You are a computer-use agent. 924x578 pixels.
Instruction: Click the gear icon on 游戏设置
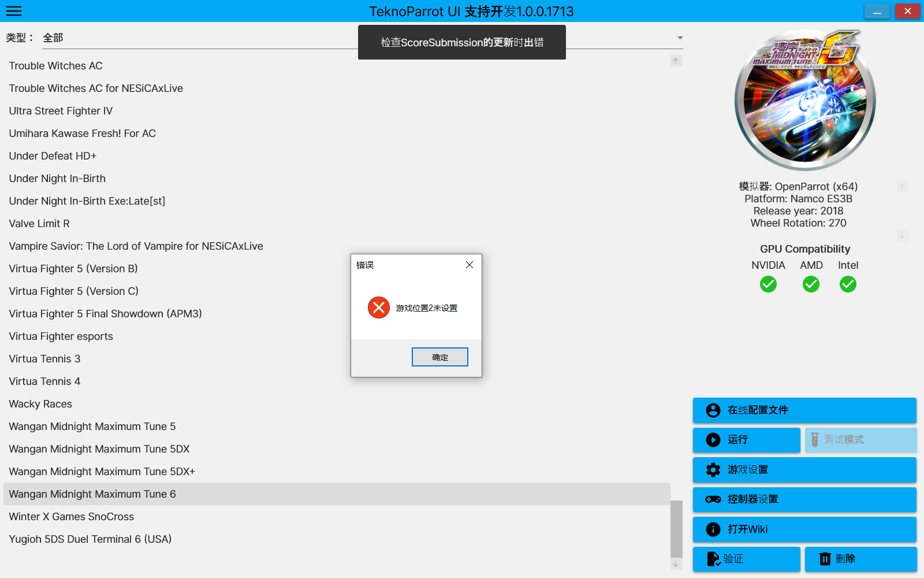[713, 470]
